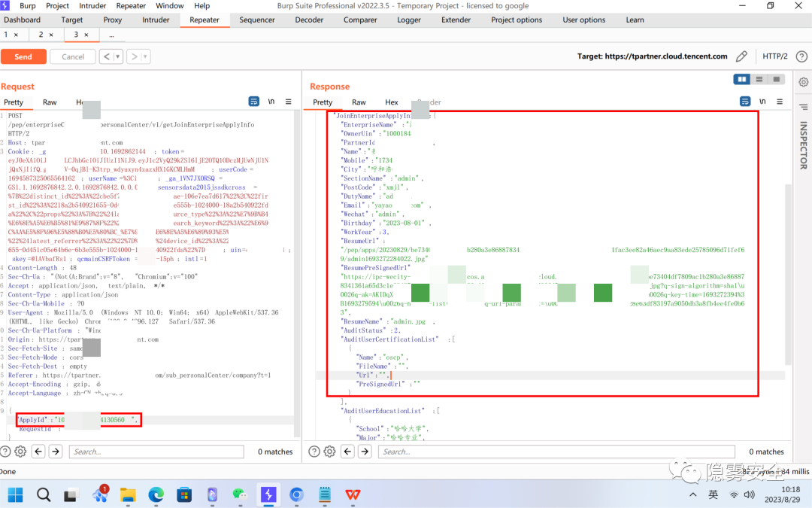
Task: Click the request search input field
Action: click(156, 452)
